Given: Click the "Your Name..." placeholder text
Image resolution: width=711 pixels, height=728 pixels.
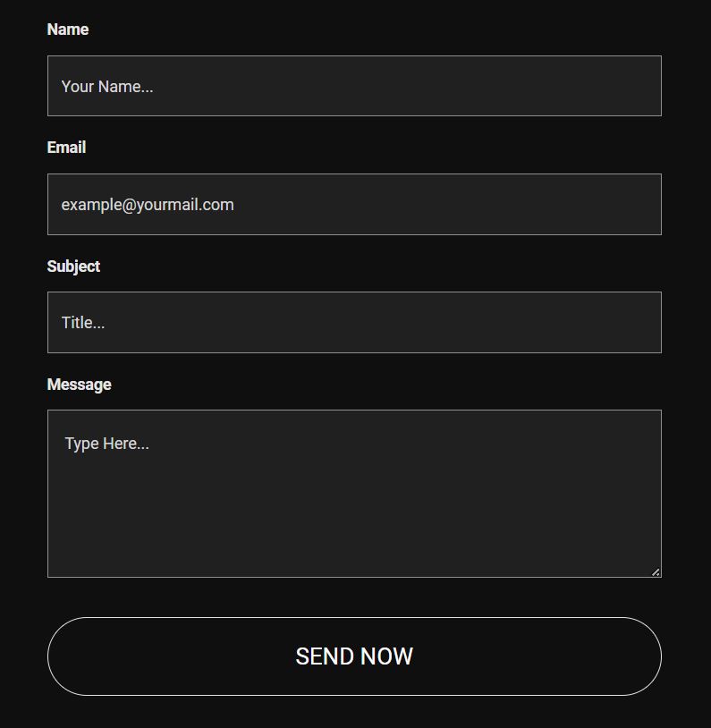Looking at the screenshot, I should (107, 87).
